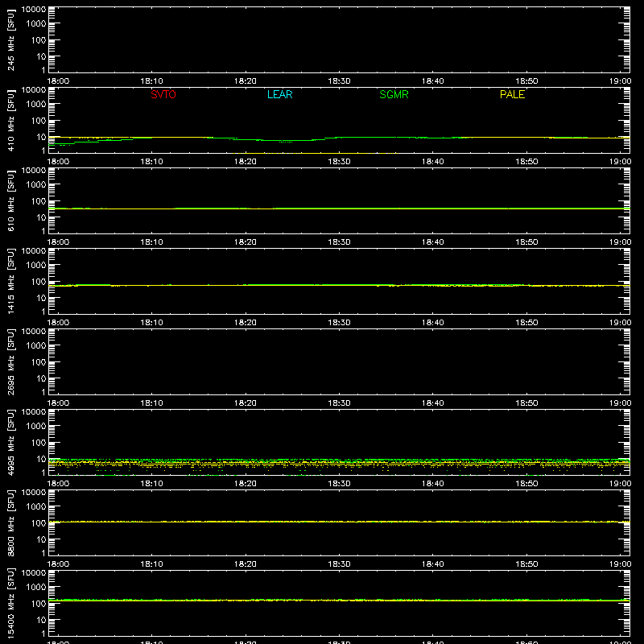Click the flux trace in the 15400 MHz panel
The image size is (644, 644).
[339, 600]
